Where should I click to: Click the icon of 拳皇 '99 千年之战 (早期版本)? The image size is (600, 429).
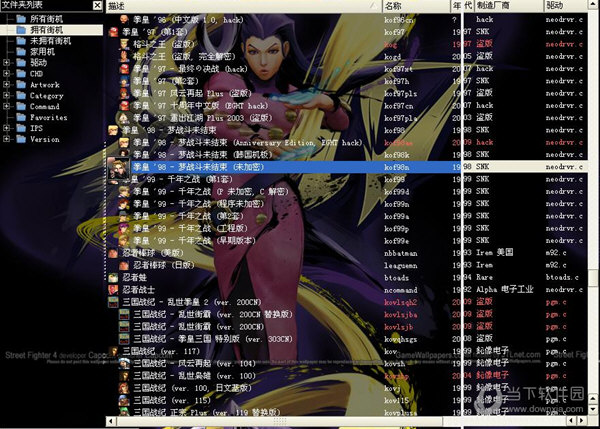(124, 241)
